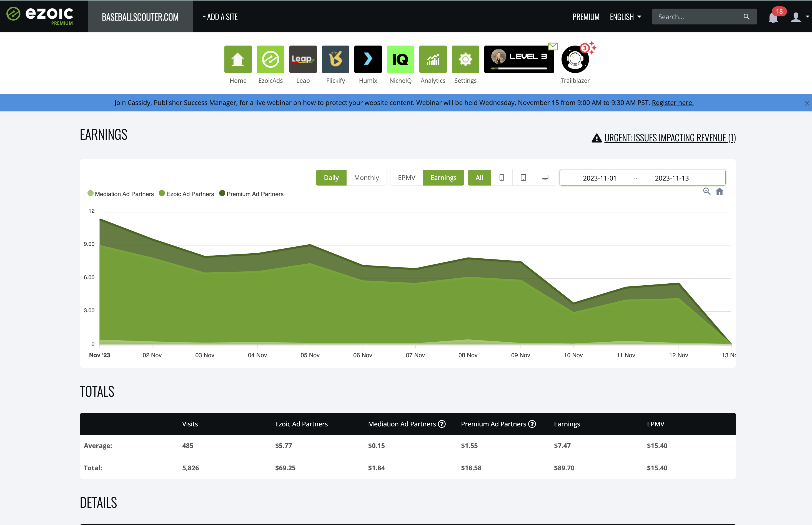Click the Ezoic Ad Partners column header

(x=301, y=424)
